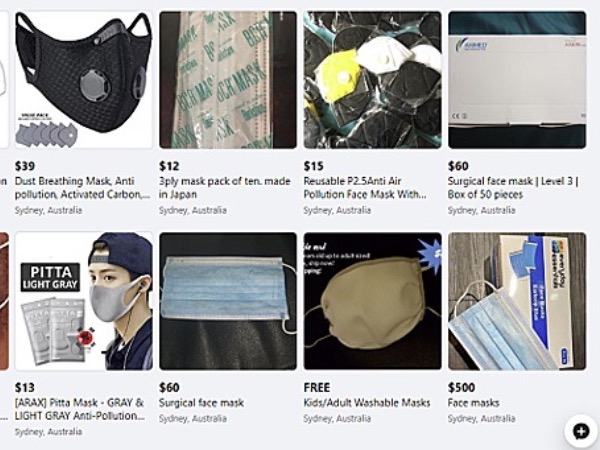Screen dimensions: 600x450
Task: Open the Dust Breathing Mask, Anti pollution listing title
Action: [x=82, y=188]
